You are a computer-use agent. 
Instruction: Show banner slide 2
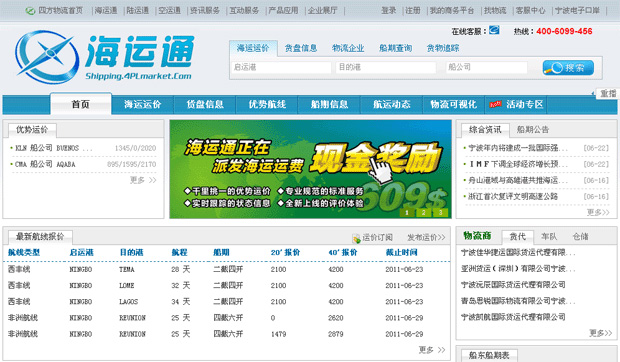pyautogui.click(x=423, y=213)
